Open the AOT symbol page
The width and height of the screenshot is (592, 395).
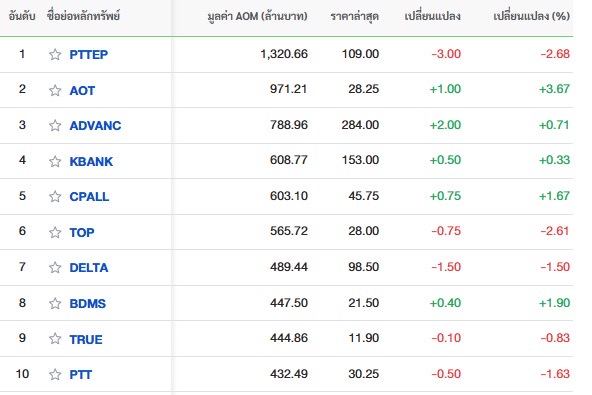(82, 91)
